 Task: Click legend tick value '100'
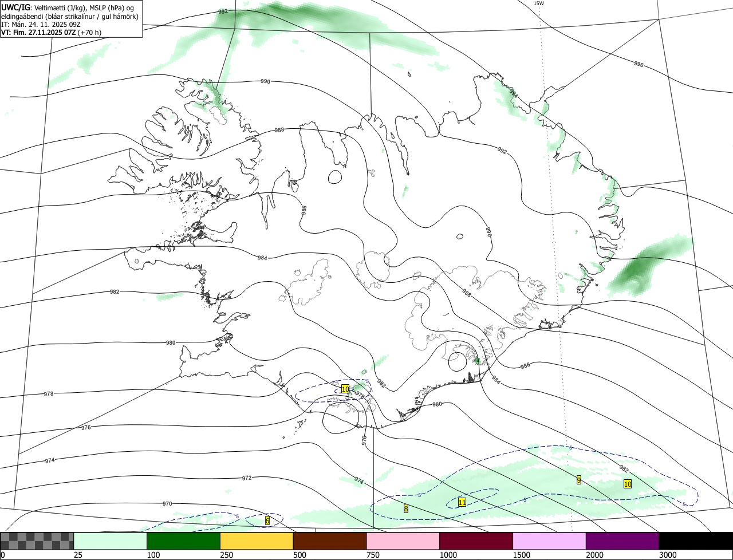pyautogui.click(x=153, y=555)
